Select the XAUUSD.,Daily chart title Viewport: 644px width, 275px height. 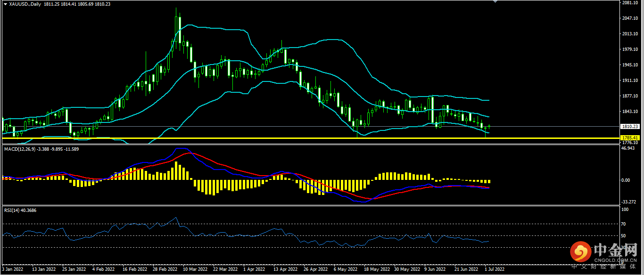(25, 4)
